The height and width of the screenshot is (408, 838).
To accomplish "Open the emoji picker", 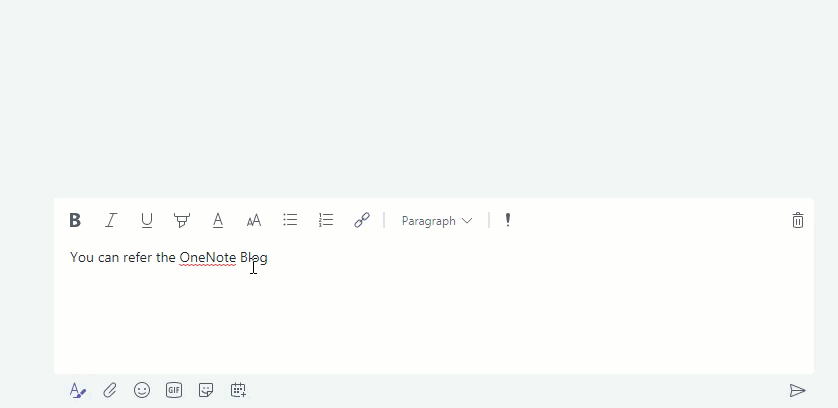I will click(142, 391).
